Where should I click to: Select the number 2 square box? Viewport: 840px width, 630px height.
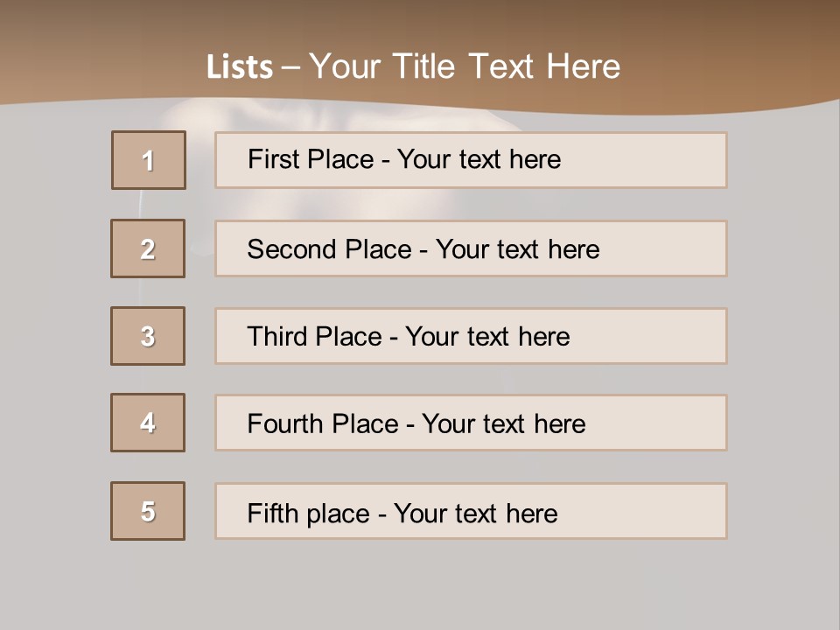click(148, 248)
